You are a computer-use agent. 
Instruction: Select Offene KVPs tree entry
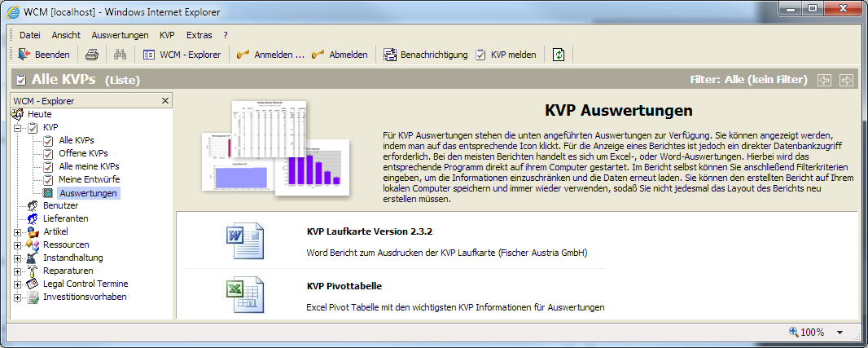pyautogui.click(x=82, y=153)
